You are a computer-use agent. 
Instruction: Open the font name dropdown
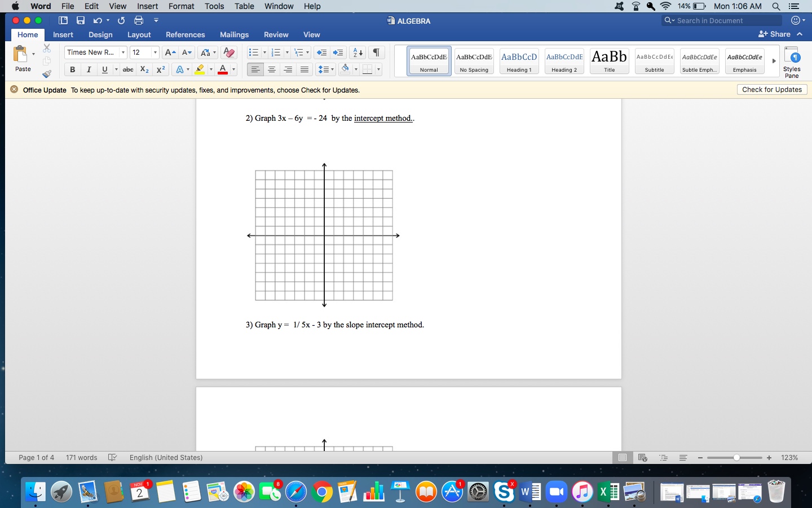coord(123,52)
